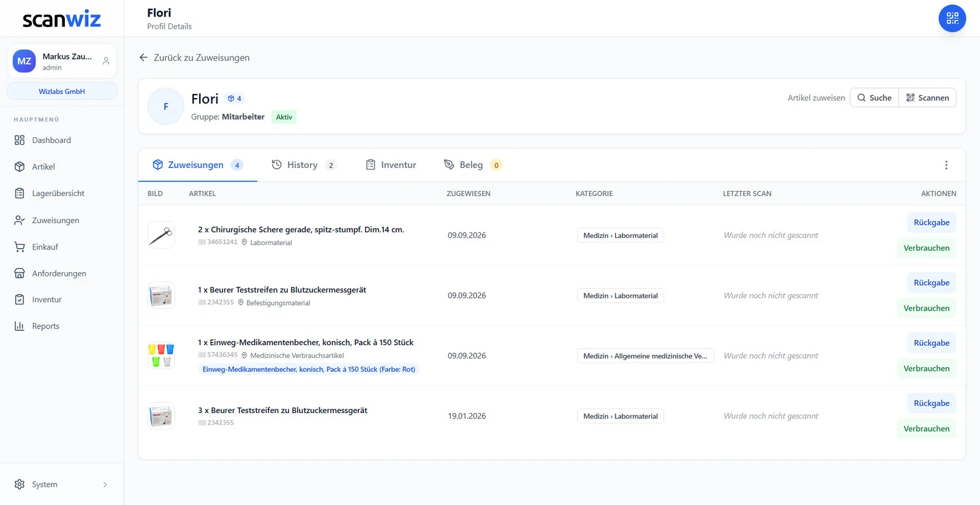Viewport: 980px width, 505px height.
Task: Click the Anforderungen store icon
Action: tap(20, 273)
